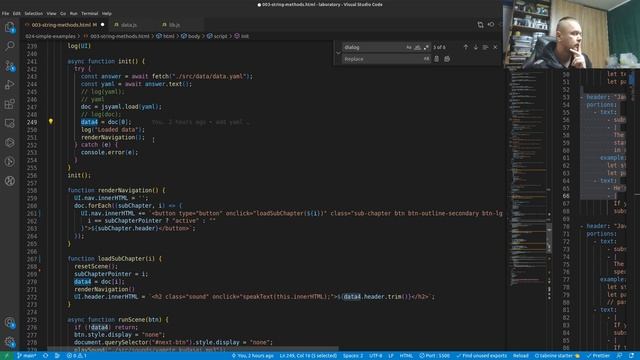Open the Terminal menu
This screenshot has width=640, height=360.
(89, 13)
